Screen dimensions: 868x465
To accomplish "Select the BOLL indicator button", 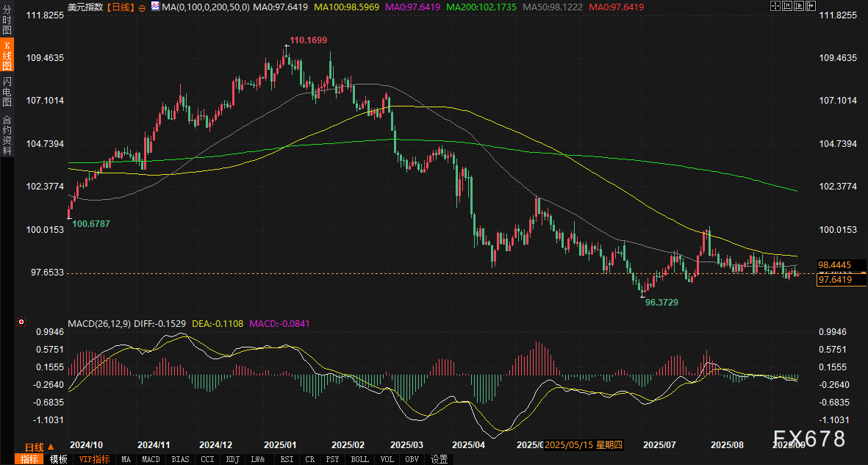I will click(x=360, y=459).
